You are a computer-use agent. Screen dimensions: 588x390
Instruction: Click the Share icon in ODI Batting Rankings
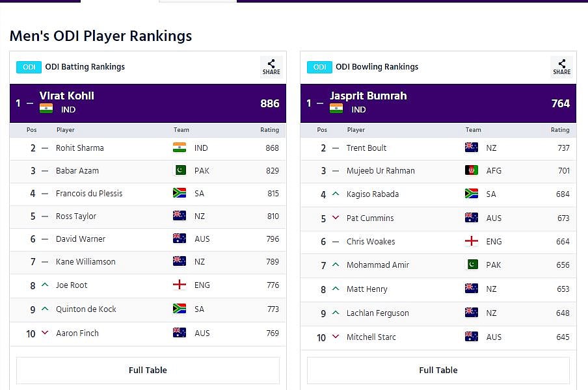tap(271, 66)
